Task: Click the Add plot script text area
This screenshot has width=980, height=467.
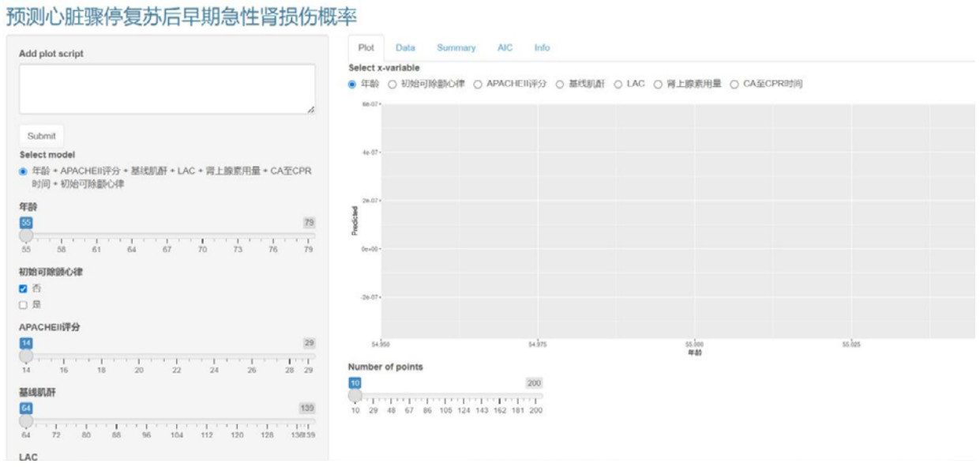Action: click(166, 89)
